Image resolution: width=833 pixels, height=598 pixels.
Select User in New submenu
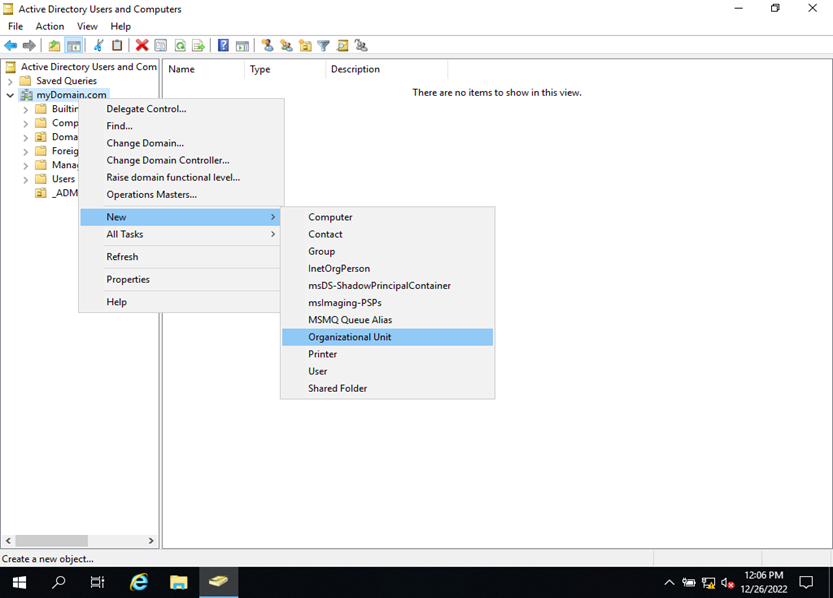pyautogui.click(x=387, y=371)
